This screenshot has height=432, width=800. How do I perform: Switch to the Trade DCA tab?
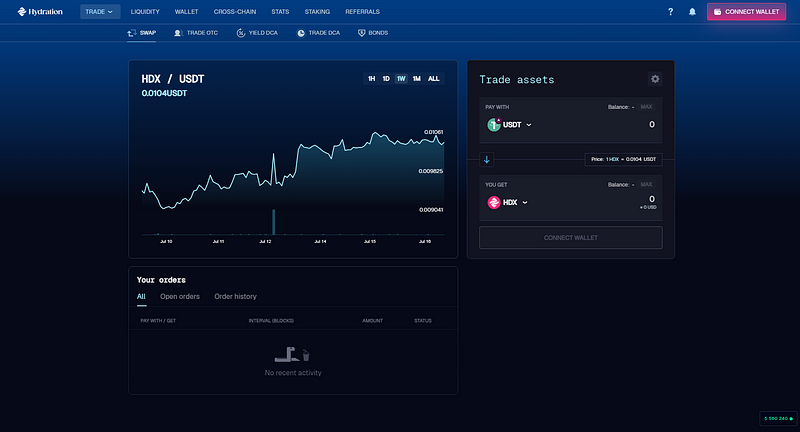tap(318, 33)
